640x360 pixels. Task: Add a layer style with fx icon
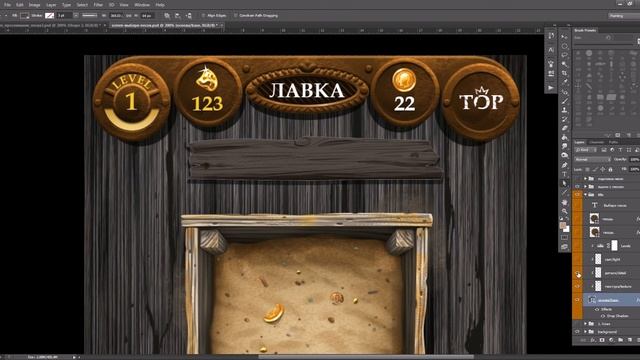tap(593, 340)
